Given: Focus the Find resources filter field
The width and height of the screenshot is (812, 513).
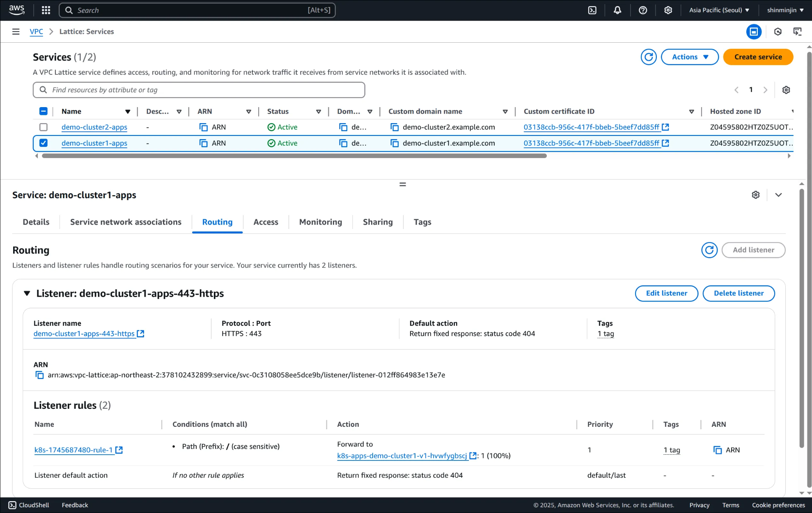Looking at the screenshot, I should (199, 90).
